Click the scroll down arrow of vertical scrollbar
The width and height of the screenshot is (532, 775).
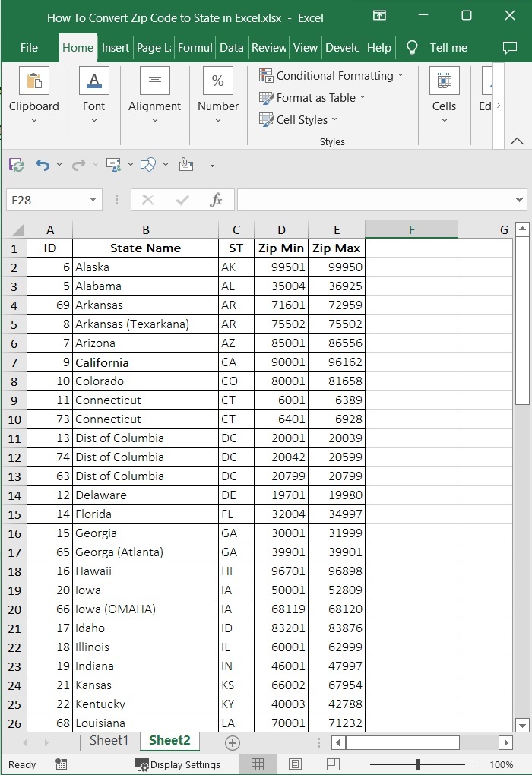[x=522, y=725]
